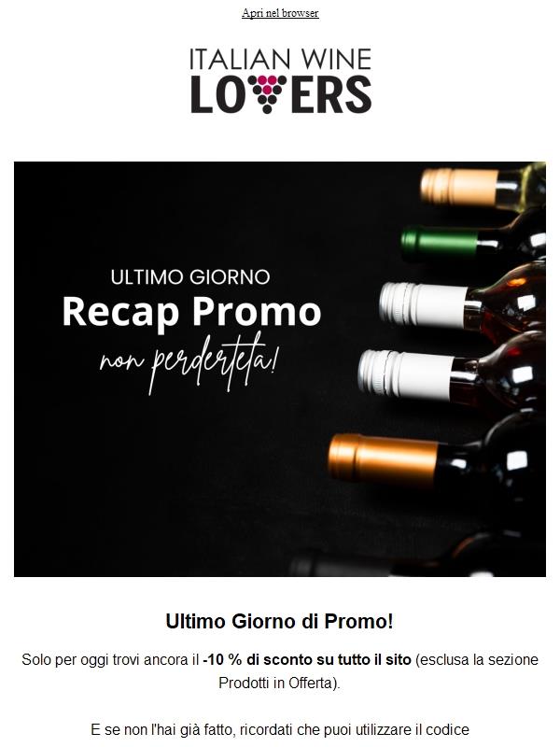Click the handwritten 'non perdertela!' script text
Image resolution: width=560 pixels, height=747 pixels.
pos(189,364)
